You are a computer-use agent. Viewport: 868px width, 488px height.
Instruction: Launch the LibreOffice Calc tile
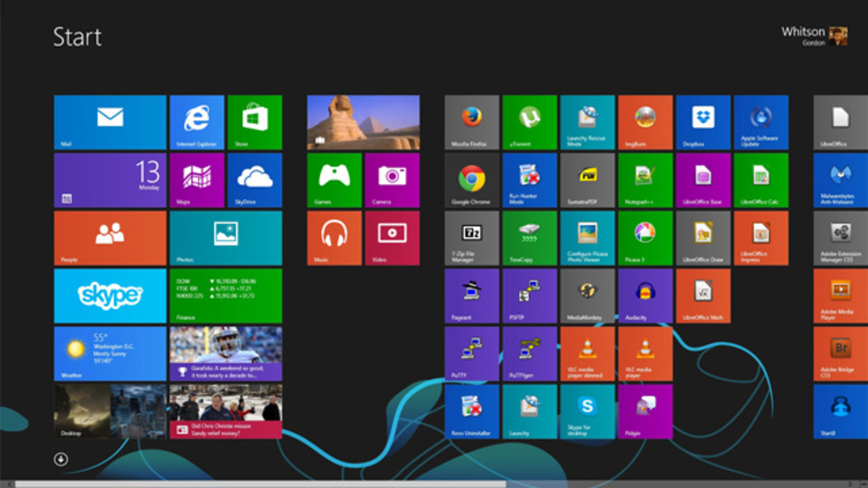(x=760, y=180)
